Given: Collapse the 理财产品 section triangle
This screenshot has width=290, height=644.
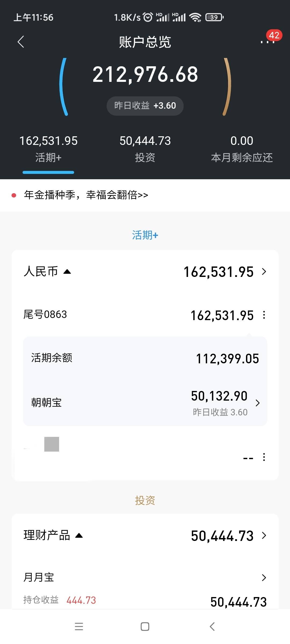Looking at the screenshot, I should coord(79,535).
